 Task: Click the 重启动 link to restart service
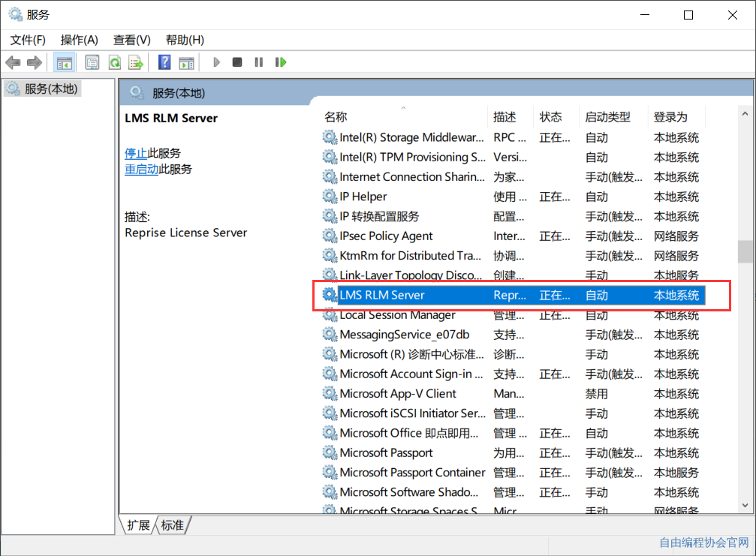tap(142, 169)
